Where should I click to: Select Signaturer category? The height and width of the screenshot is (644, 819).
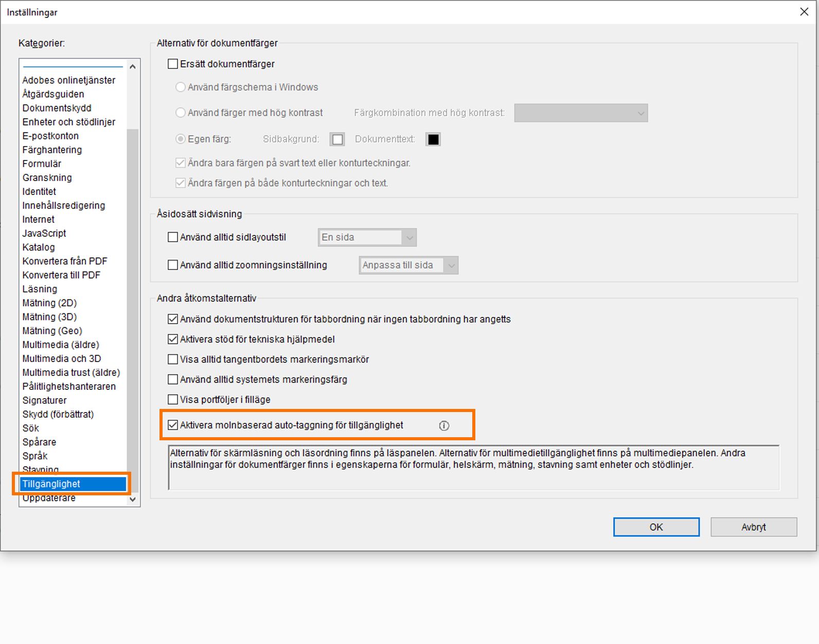tap(44, 400)
